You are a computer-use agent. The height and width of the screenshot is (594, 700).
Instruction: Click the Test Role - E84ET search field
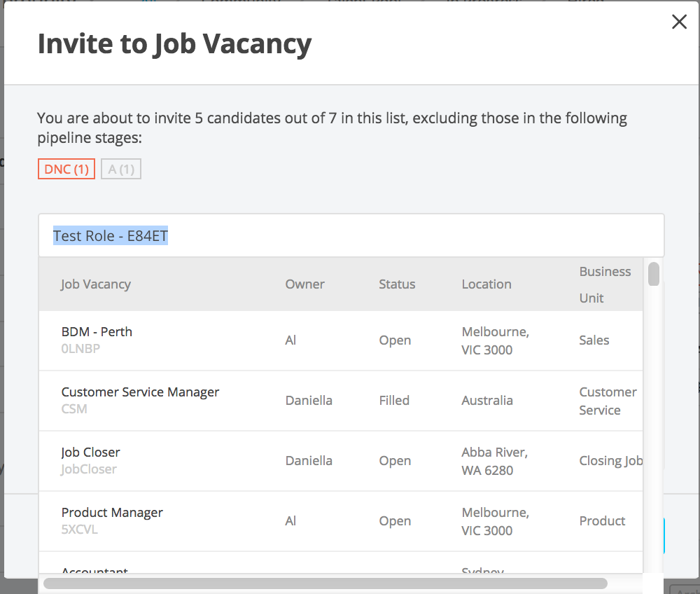click(350, 236)
